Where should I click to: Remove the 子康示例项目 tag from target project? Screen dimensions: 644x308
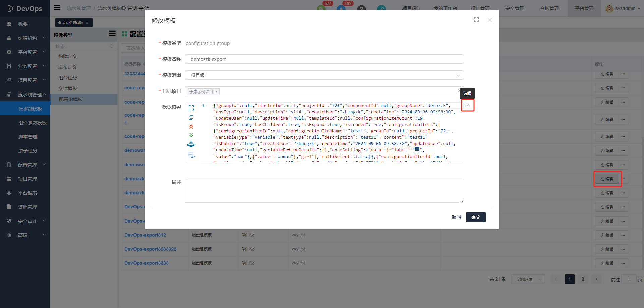click(x=217, y=92)
